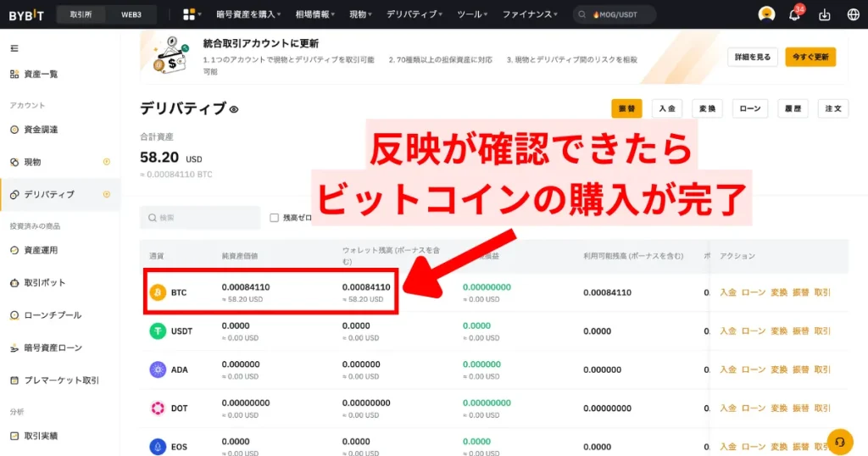The height and width of the screenshot is (456, 868).
Task: Click 0.00084110 available balance in BTC row
Action: coord(607,292)
